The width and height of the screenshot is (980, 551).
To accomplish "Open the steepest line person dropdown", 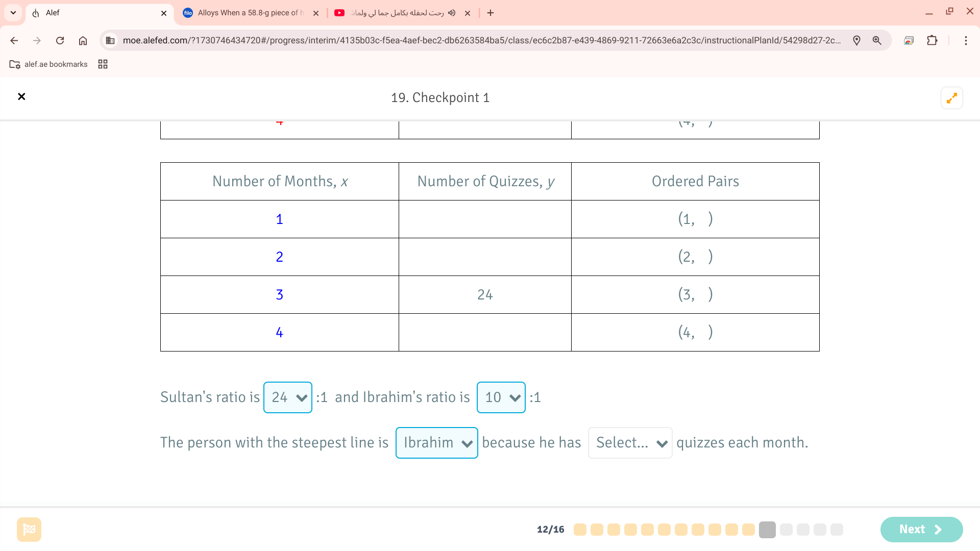I will 436,443.
